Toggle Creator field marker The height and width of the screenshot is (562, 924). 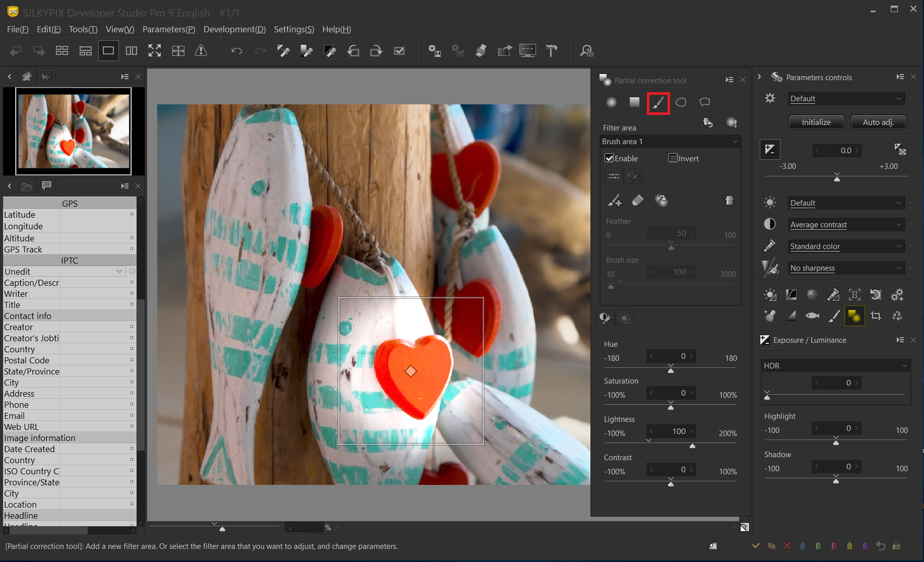pyautogui.click(x=132, y=327)
